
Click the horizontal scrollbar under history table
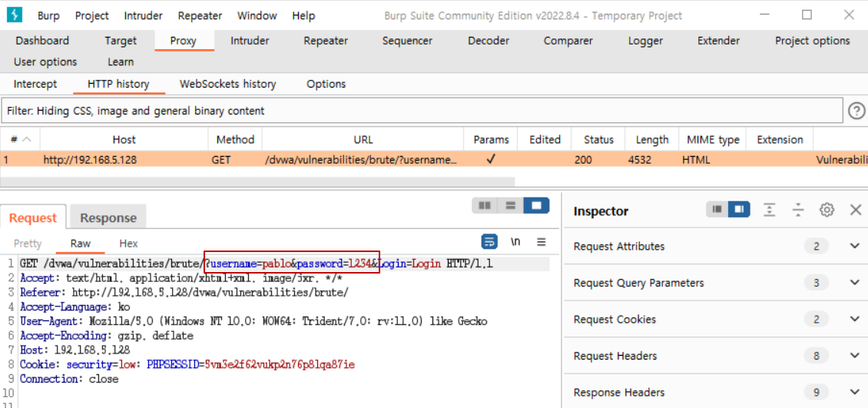[x=257, y=181]
